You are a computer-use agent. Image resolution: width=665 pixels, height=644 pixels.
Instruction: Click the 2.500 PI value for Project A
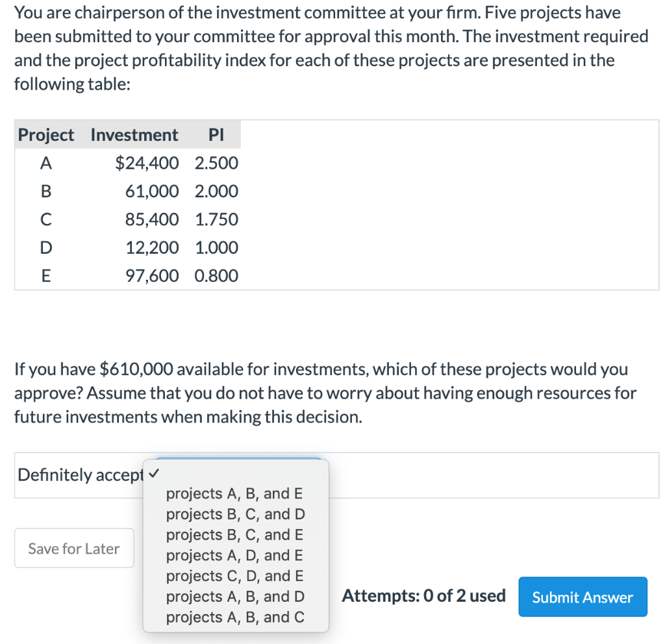(217, 163)
